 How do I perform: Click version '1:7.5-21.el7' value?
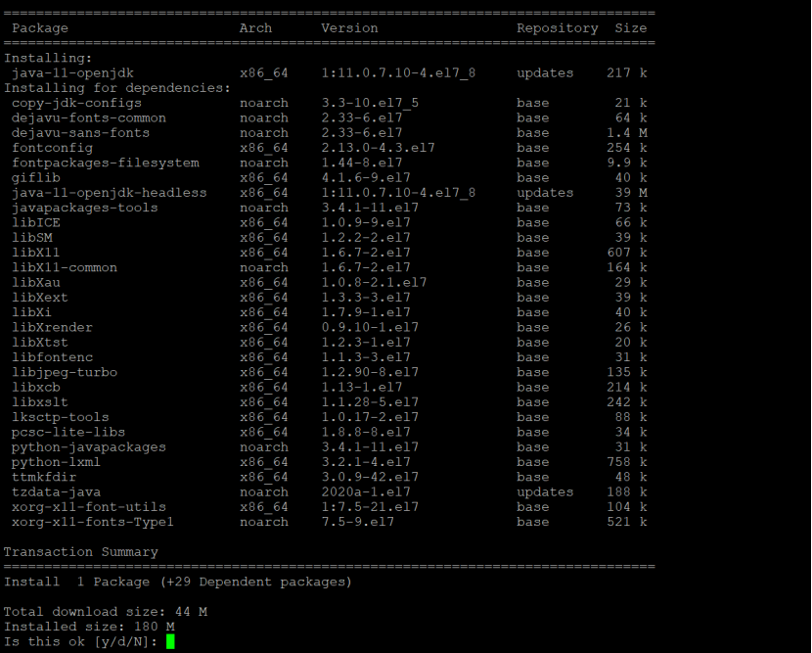tap(370, 507)
